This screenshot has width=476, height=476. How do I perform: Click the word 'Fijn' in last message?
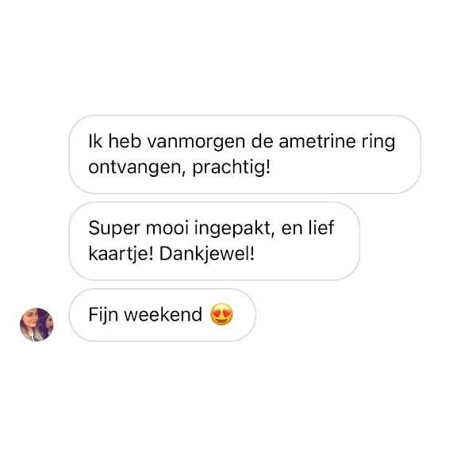coord(103,315)
